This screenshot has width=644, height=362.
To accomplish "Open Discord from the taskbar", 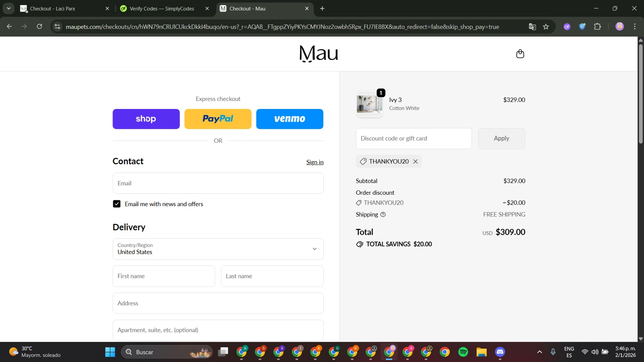I will [500, 352].
